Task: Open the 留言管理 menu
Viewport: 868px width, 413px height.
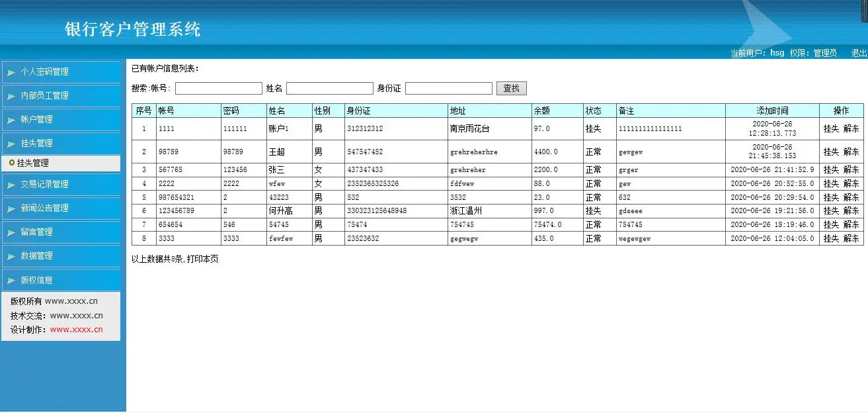Action: [61, 232]
